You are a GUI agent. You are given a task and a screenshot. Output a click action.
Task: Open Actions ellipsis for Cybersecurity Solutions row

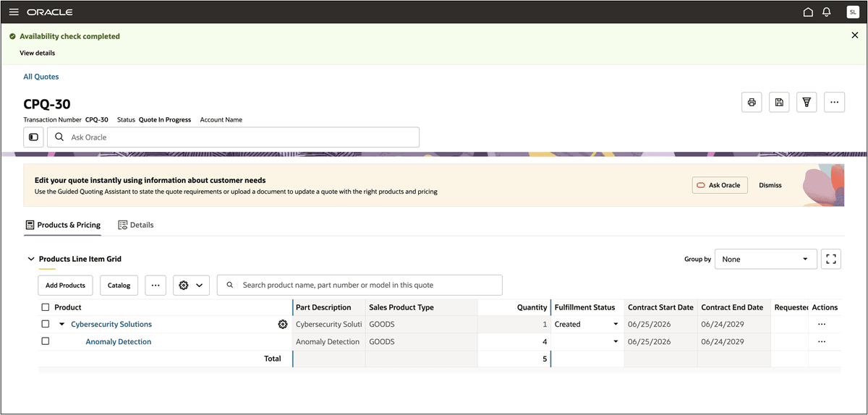pos(822,325)
